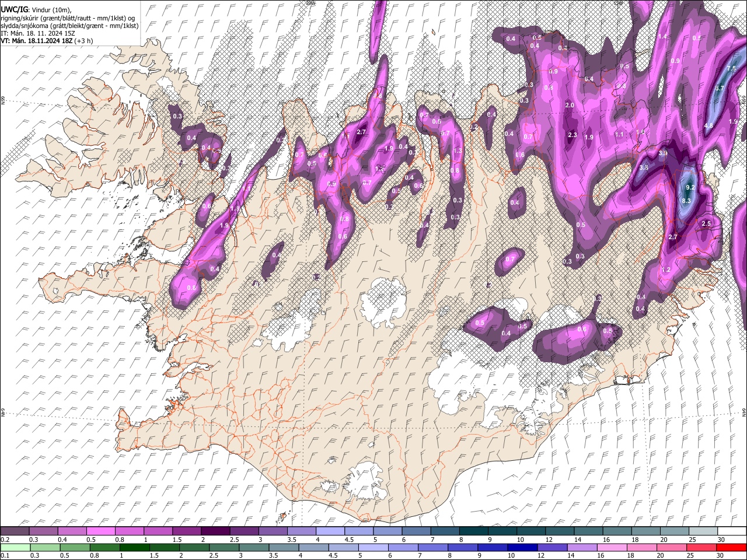
Task: Click the 'slydda/snjókoma' legend description line
Action: [69, 26]
